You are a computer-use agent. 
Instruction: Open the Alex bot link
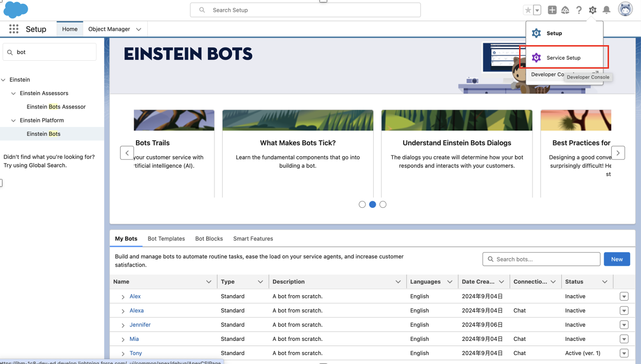135,296
